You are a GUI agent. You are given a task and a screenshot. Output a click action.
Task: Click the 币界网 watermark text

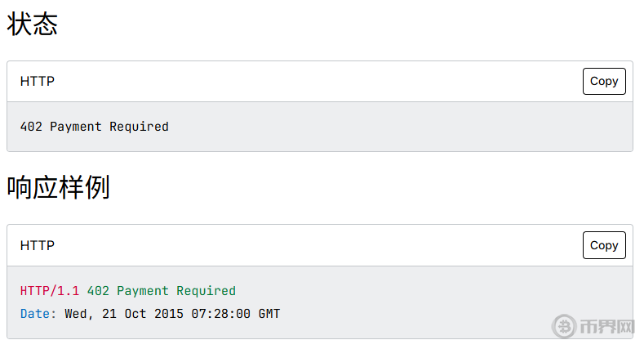[x=606, y=327]
